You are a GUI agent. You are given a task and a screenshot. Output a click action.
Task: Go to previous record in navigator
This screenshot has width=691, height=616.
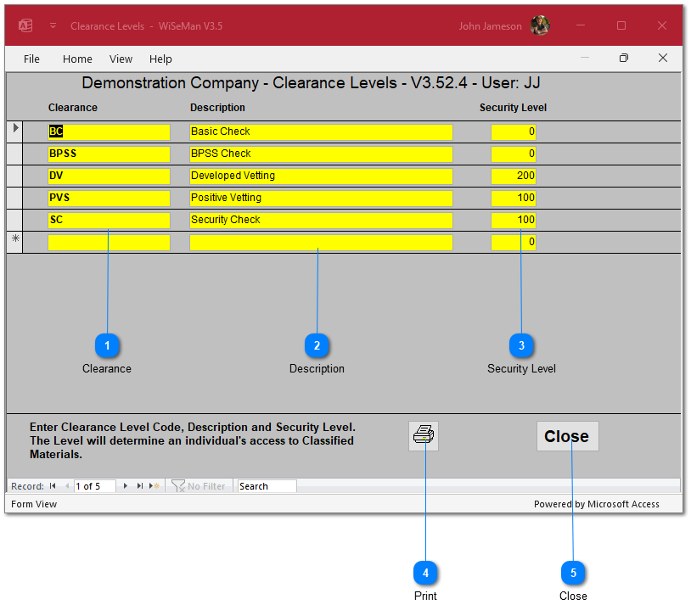coord(67,486)
